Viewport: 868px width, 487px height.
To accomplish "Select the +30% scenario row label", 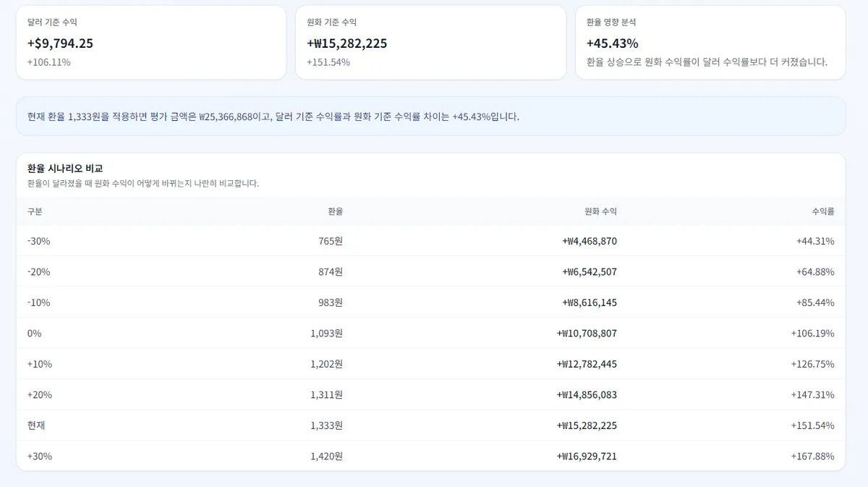I will (x=40, y=457).
